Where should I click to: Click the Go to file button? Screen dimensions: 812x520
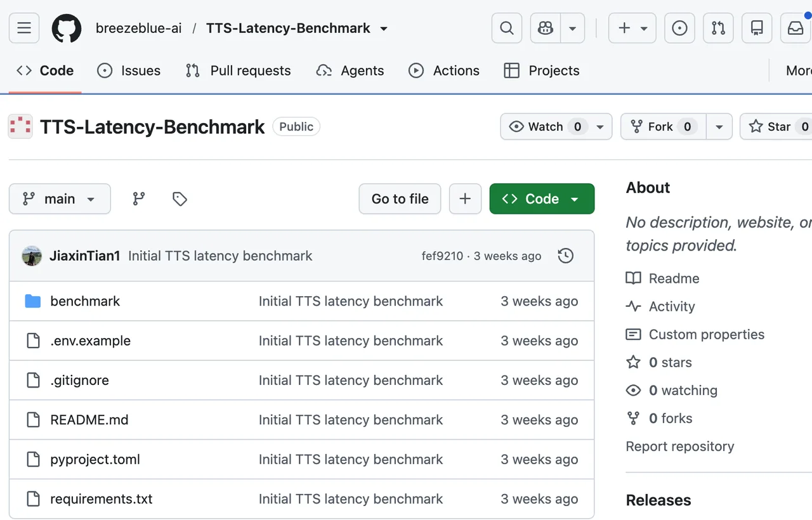400,199
